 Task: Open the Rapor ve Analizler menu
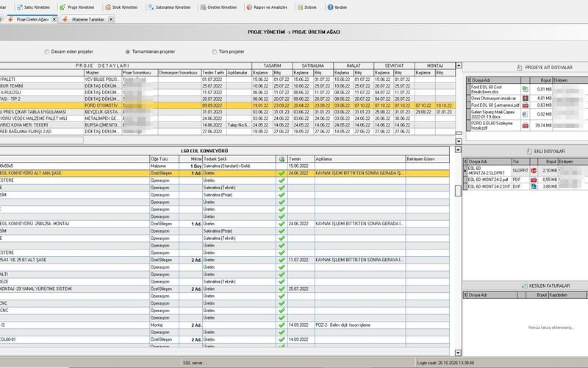pyautogui.click(x=267, y=7)
